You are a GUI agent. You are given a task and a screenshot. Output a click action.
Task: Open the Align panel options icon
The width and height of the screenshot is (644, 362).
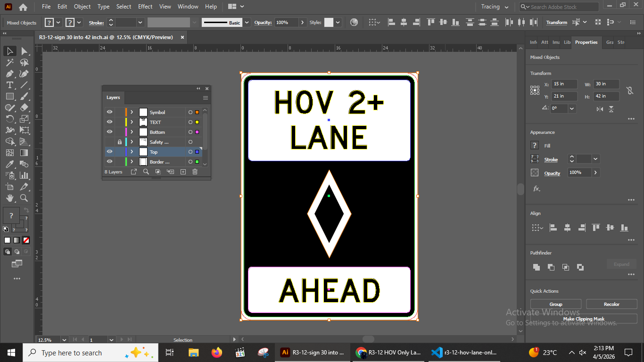click(631, 240)
